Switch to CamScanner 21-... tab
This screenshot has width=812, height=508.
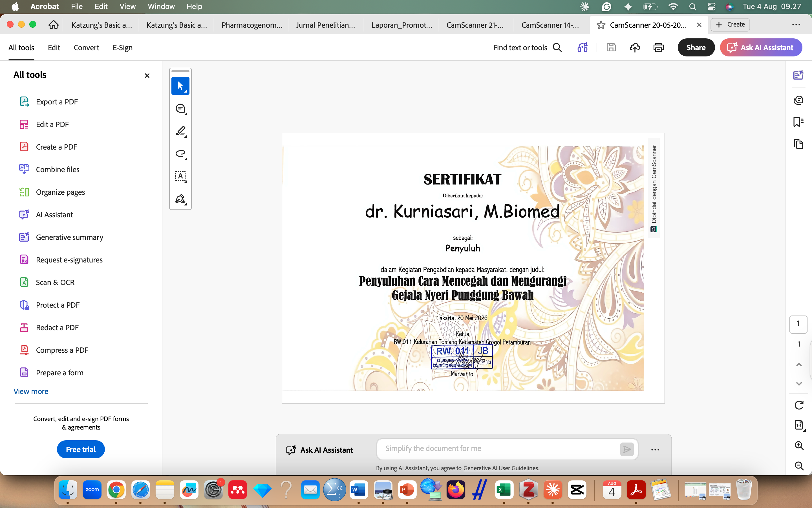tap(475, 25)
